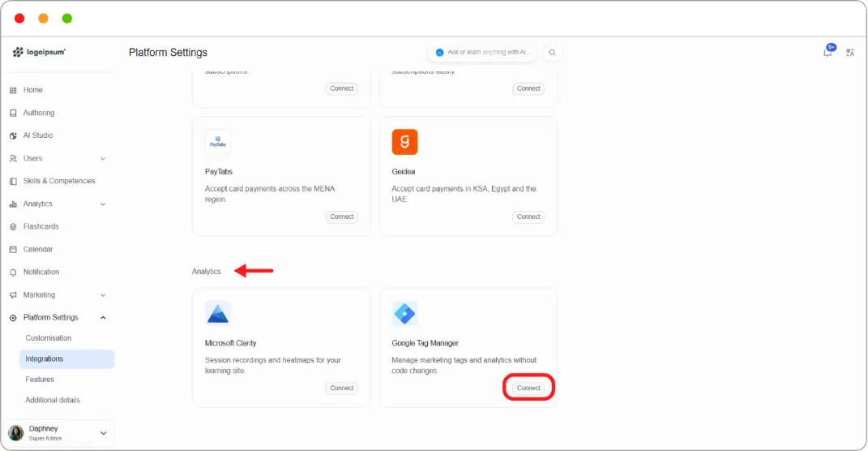Click the Super Admin role label
868x451 pixels.
tap(45, 438)
